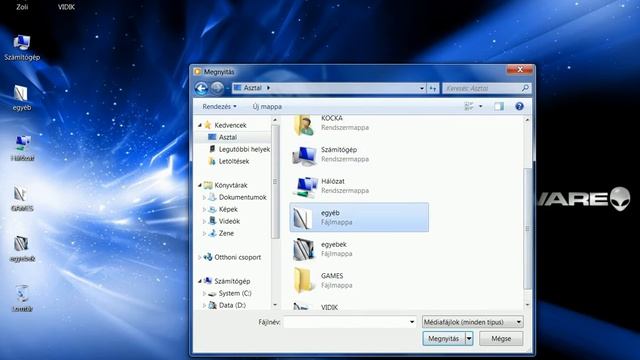Select the egyebek folder in file list

click(x=359, y=249)
